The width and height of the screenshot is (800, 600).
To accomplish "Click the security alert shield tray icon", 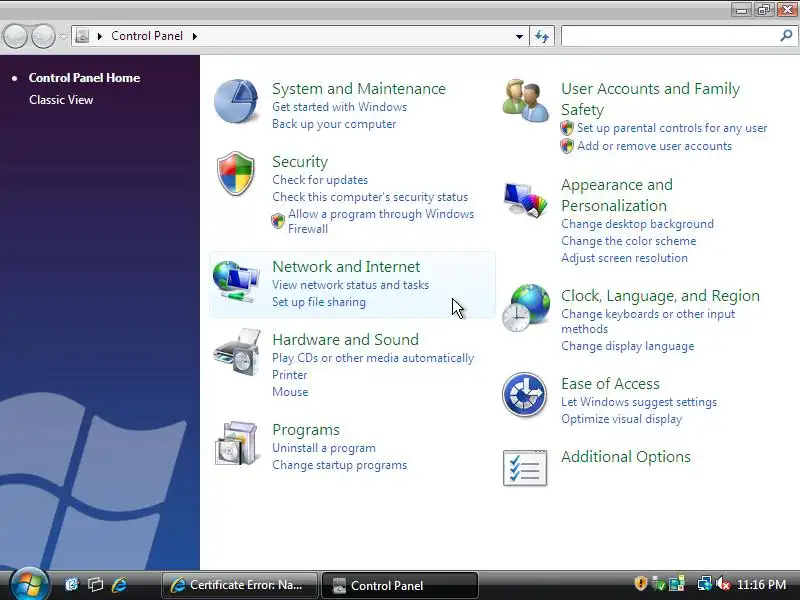I will [x=641, y=584].
